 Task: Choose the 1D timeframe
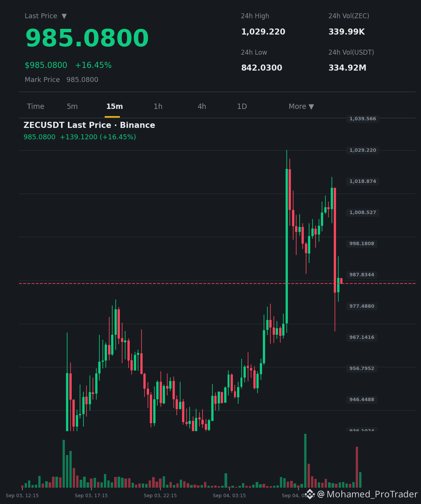click(x=242, y=107)
